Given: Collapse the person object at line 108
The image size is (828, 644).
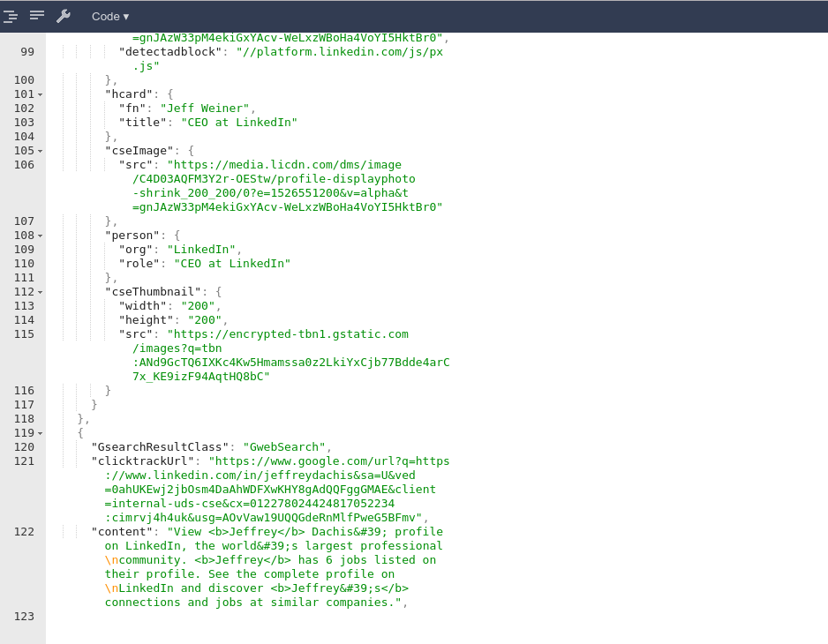Looking at the screenshot, I should pos(40,236).
